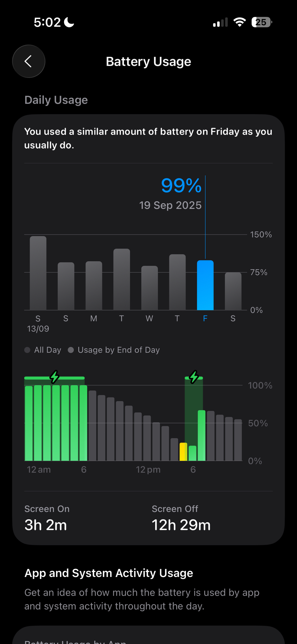Select Usage by End of Day legend
The image size is (297, 644).
point(114,350)
